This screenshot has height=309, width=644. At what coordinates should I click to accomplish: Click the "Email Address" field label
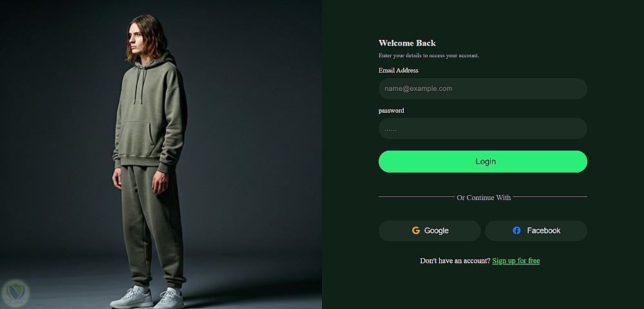tap(398, 70)
